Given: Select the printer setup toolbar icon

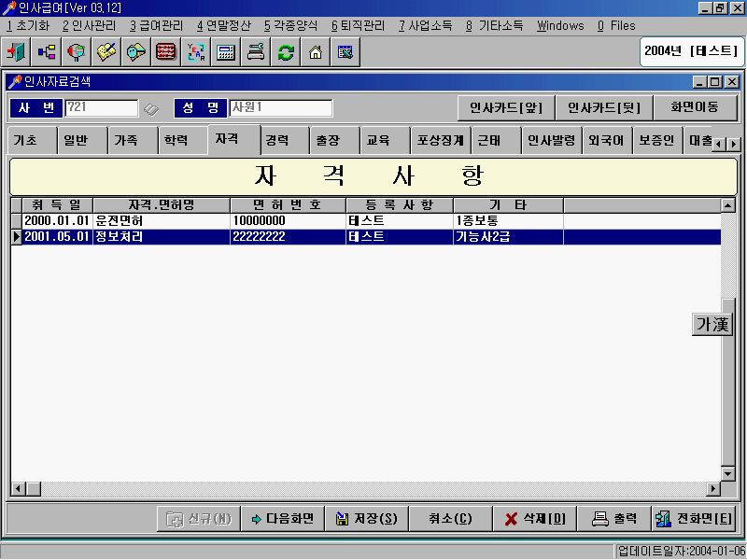Looking at the screenshot, I should 254,52.
